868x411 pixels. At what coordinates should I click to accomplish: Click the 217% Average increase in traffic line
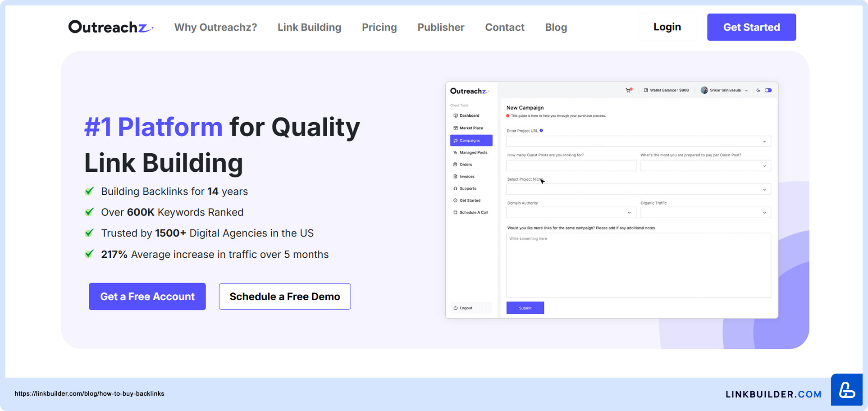[215, 255]
